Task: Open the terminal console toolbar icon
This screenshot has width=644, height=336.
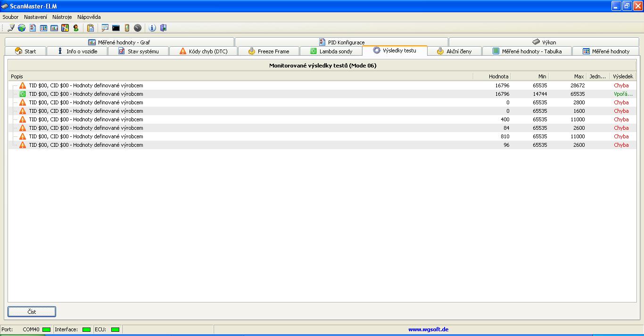Action: (x=116, y=28)
